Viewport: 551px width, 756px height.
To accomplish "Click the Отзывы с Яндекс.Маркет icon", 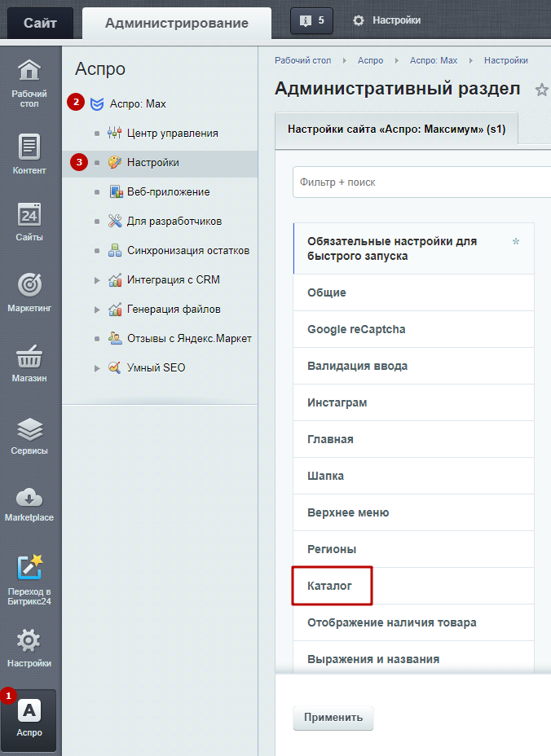I will tap(115, 338).
